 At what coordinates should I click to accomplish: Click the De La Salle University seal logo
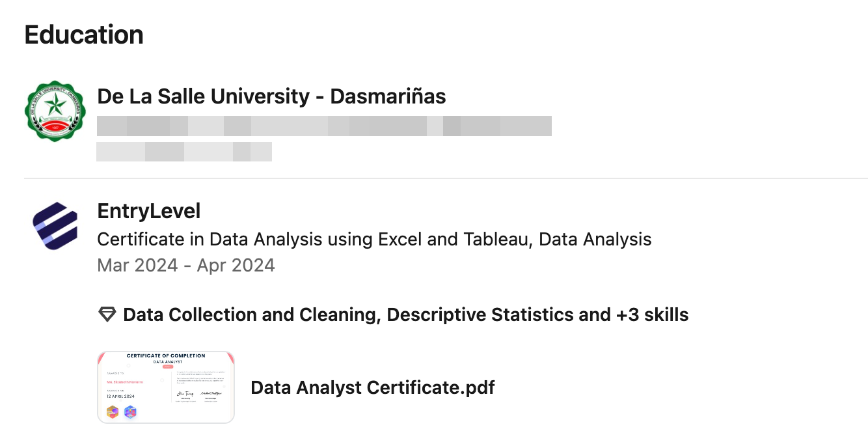click(x=55, y=111)
